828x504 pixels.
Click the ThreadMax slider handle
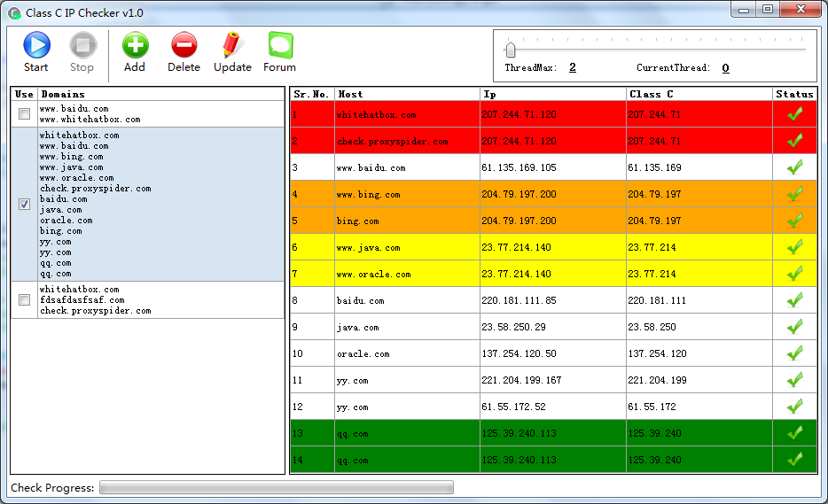click(510, 49)
